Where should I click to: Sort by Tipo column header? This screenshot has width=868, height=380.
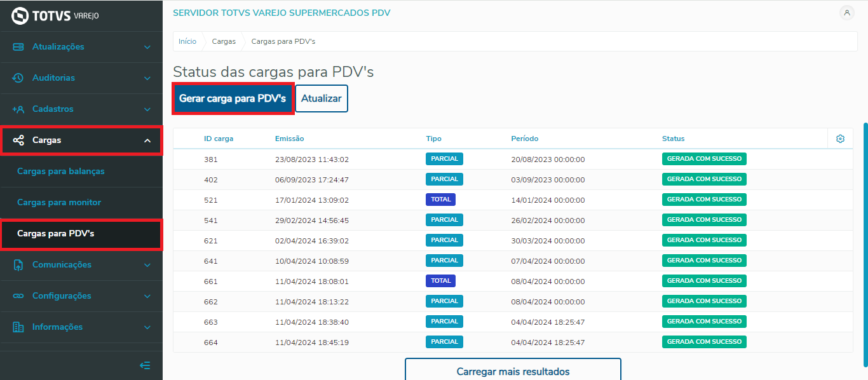point(433,139)
